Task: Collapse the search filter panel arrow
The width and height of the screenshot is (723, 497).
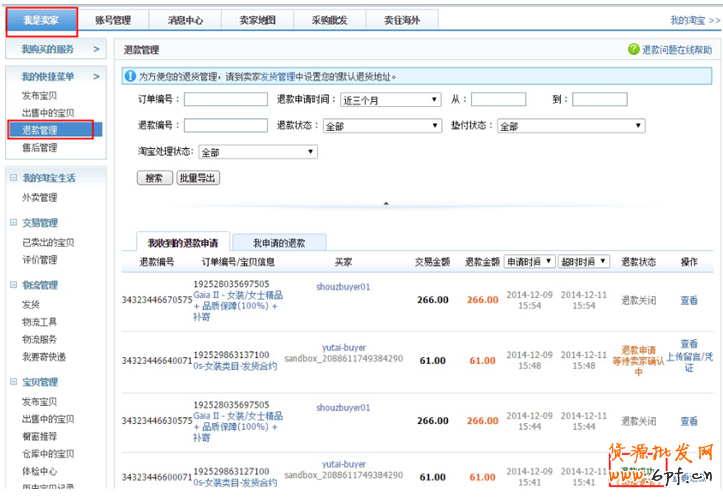Action: [x=386, y=203]
